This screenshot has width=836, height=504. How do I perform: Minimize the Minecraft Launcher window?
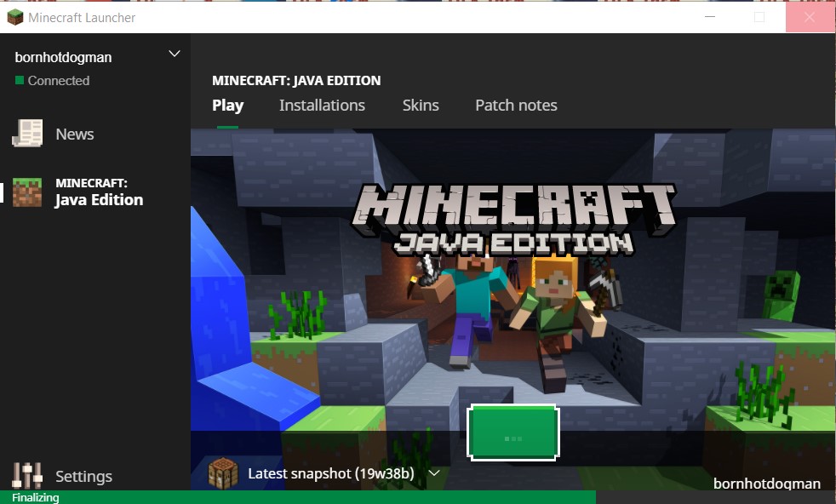click(x=710, y=17)
